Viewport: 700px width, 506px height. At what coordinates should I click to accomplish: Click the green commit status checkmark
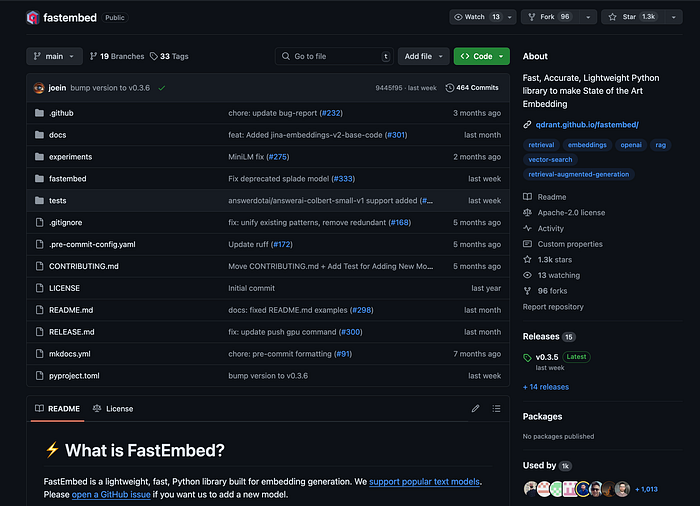click(162, 88)
